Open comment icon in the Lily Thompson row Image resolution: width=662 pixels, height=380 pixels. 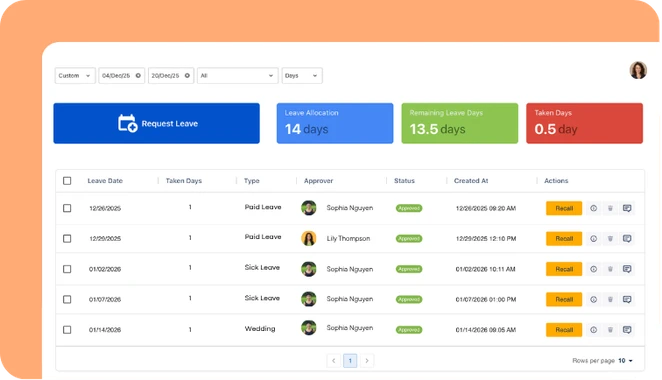(627, 239)
